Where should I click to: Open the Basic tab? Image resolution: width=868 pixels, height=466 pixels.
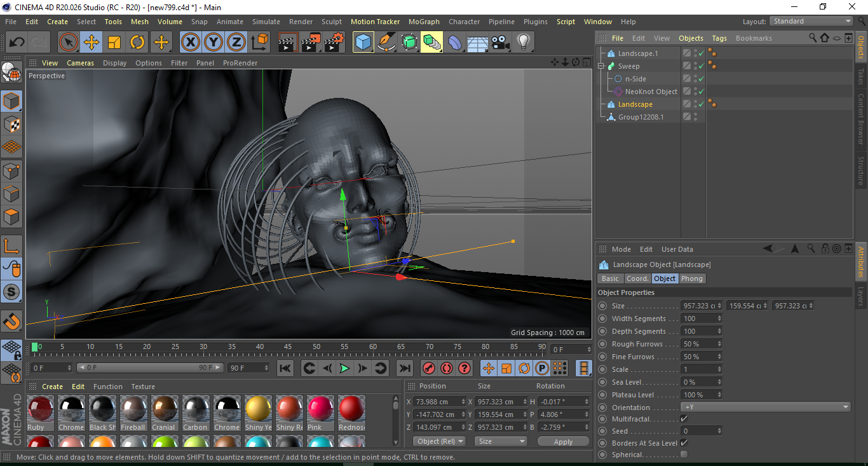coord(610,278)
